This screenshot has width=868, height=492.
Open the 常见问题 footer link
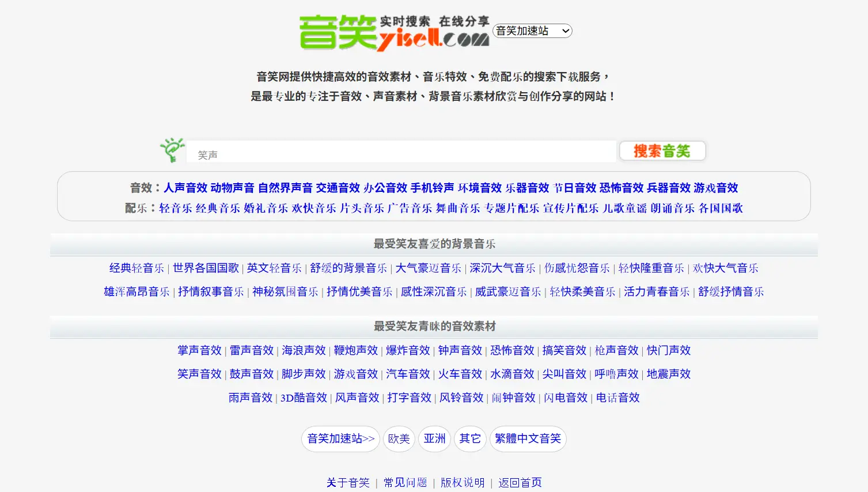click(405, 483)
